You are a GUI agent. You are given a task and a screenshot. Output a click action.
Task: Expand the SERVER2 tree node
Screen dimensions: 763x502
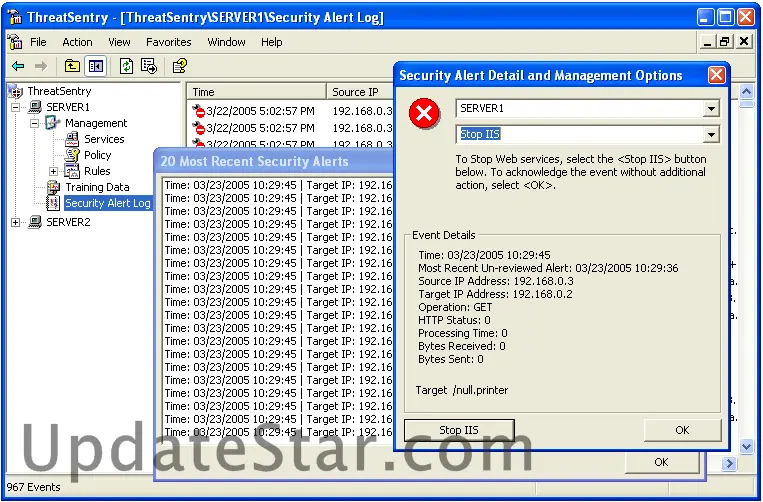click(16, 222)
